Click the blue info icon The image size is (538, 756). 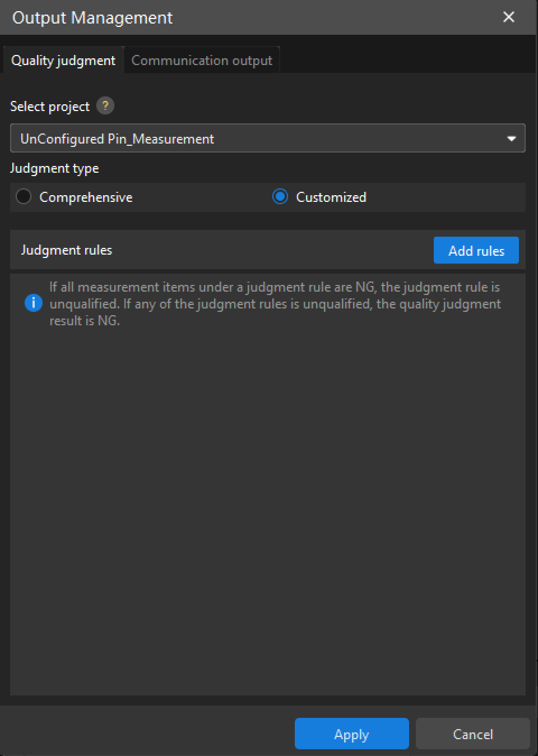34,303
